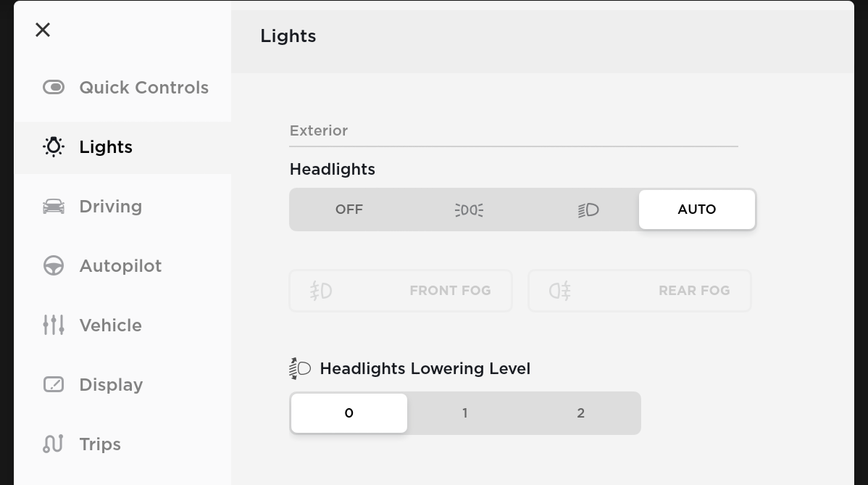868x485 pixels.
Task: Click the Trips route icon
Action: pos(54,444)
